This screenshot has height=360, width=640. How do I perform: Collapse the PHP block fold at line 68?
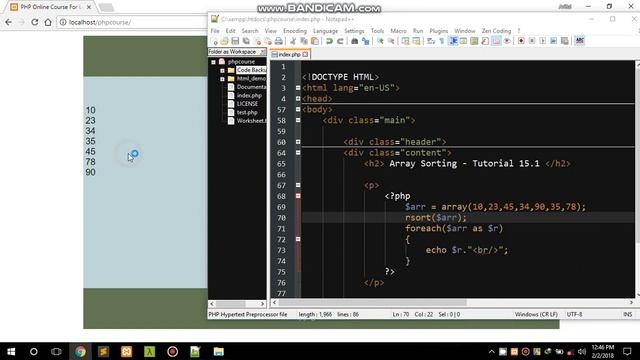point(298,196)
